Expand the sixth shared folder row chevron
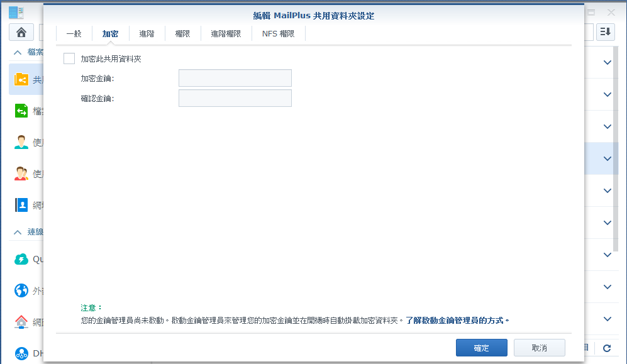The image size is (627, 364). 608,223
